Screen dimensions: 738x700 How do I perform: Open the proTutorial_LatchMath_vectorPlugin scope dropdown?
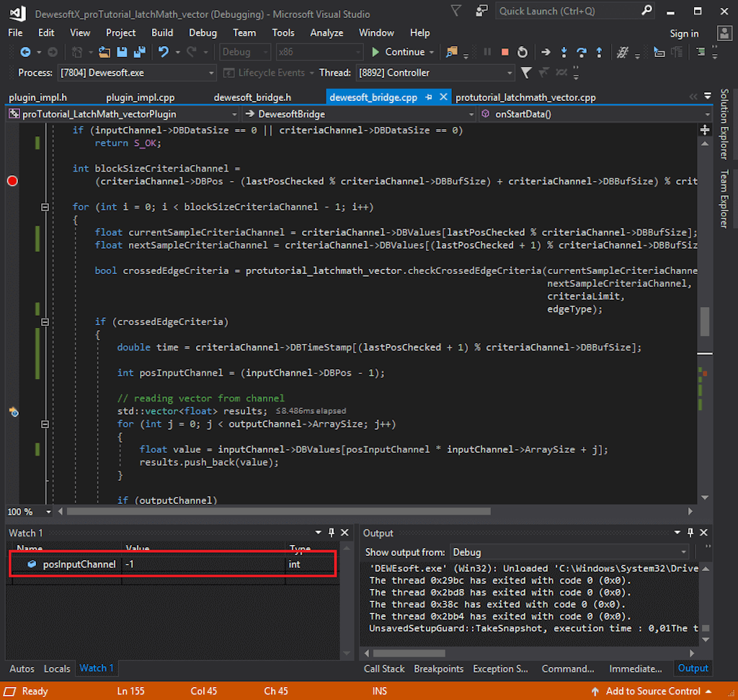[123, 114]
